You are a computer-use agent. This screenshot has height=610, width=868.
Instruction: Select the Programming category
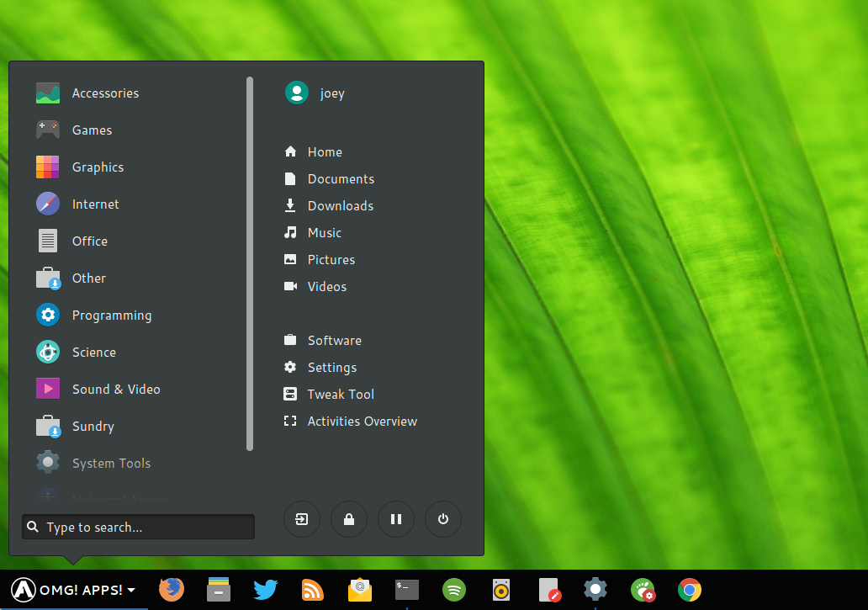pos(111,316)
